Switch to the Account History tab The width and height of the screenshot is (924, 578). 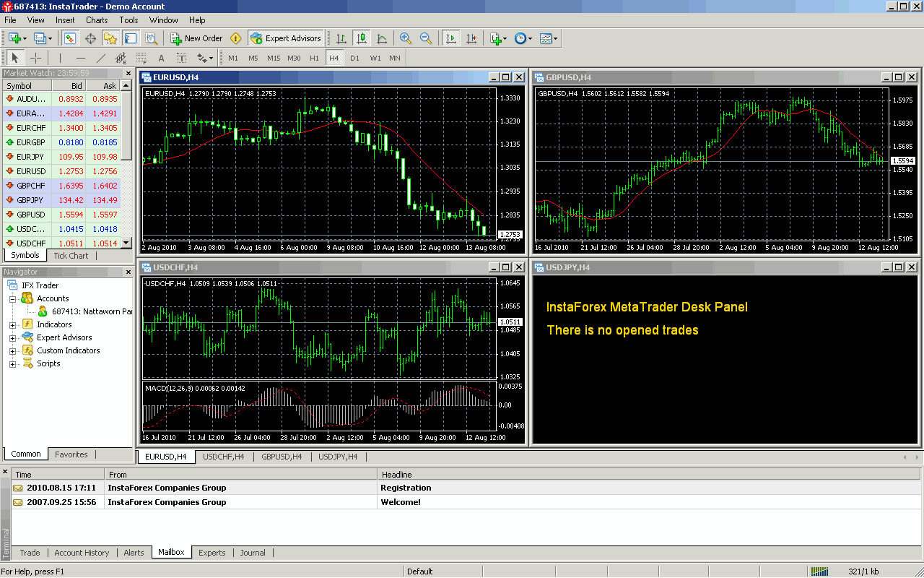tap(82, 553)
